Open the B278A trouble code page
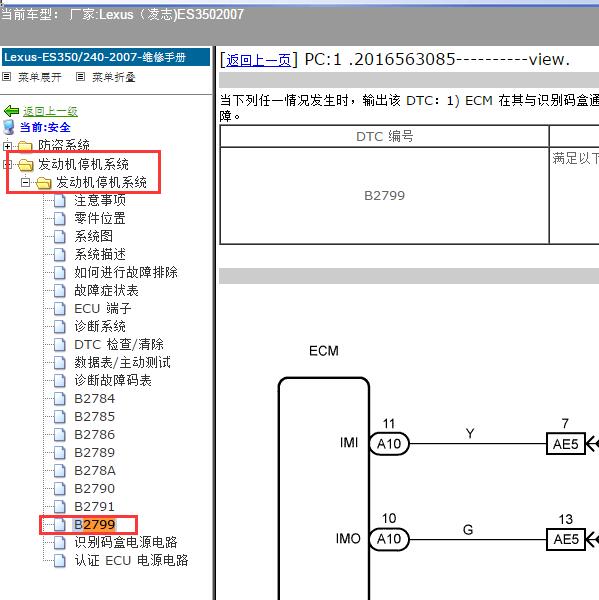Viewport: 599px width, 600px height. (95, 470)
